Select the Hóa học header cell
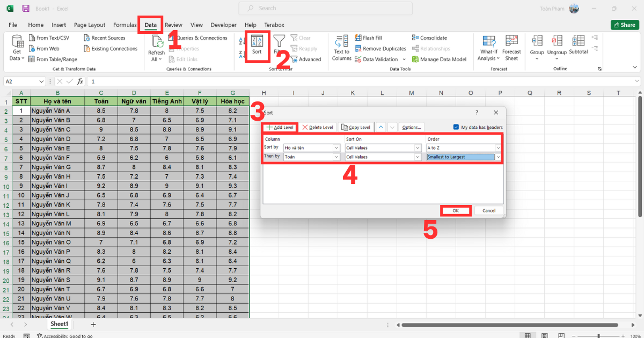This screenshot has width=644, height=338. tap(232, 101)
